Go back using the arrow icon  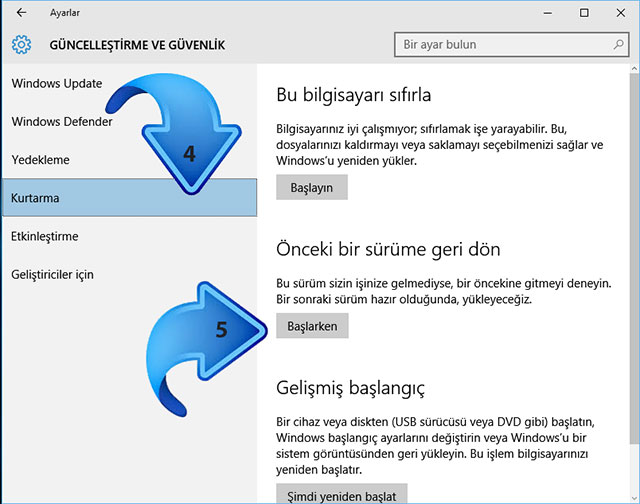21,13
